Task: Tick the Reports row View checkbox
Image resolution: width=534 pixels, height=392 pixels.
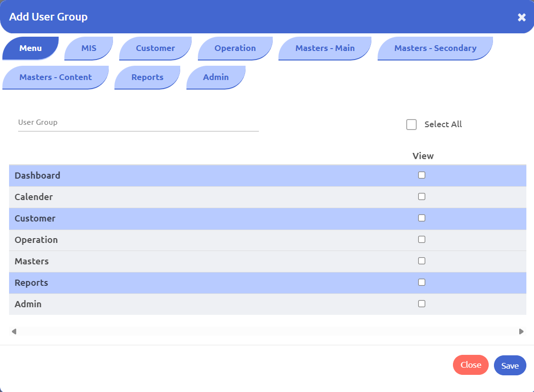Action: (x=421, y=282)
